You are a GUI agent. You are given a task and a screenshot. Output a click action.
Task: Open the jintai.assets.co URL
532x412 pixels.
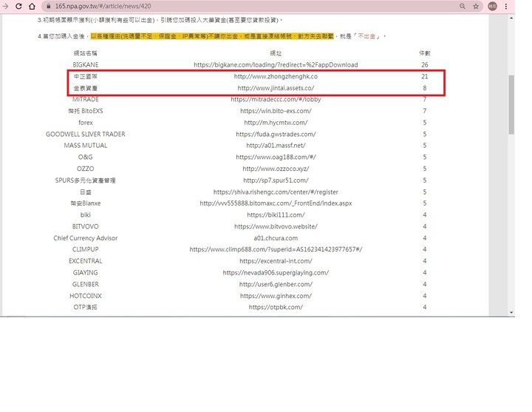pos(276,88)
